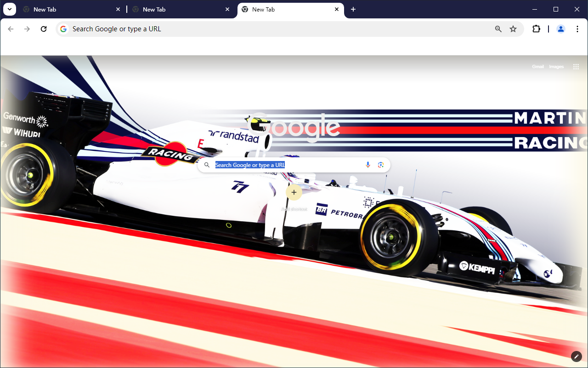Reload the current page
This screenshot has height=368, width=588.
click(44, 29)
